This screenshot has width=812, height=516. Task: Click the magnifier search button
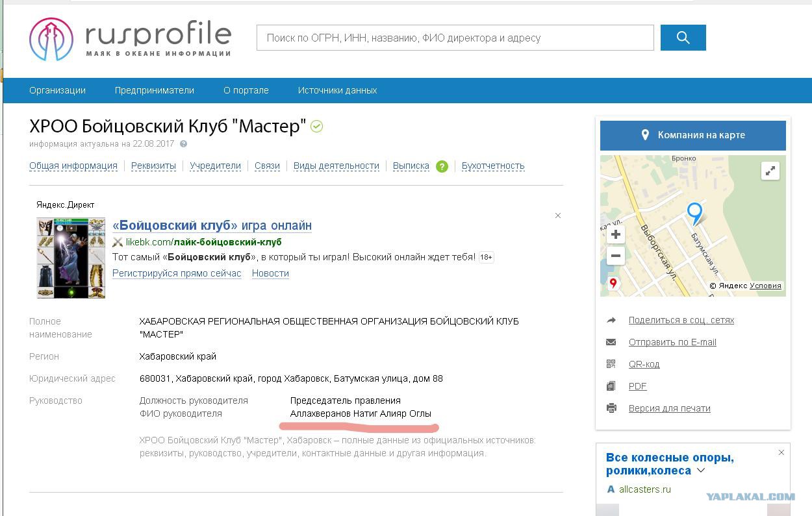(683, 38)
